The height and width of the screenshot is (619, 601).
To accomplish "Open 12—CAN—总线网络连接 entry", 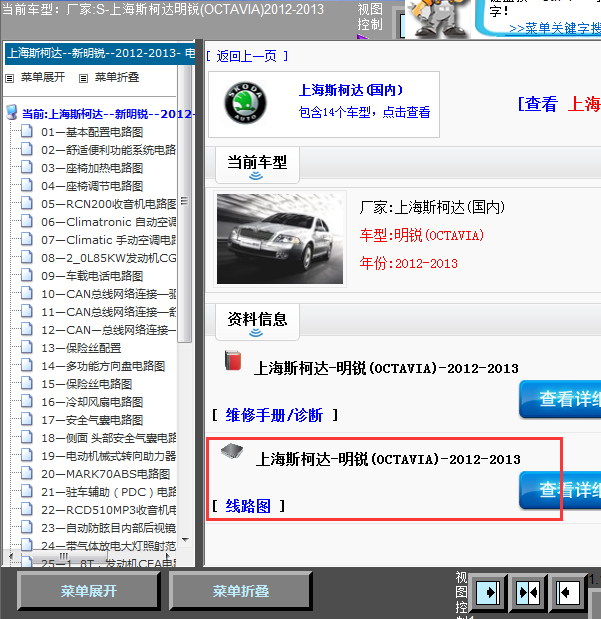I will point(109,330).
